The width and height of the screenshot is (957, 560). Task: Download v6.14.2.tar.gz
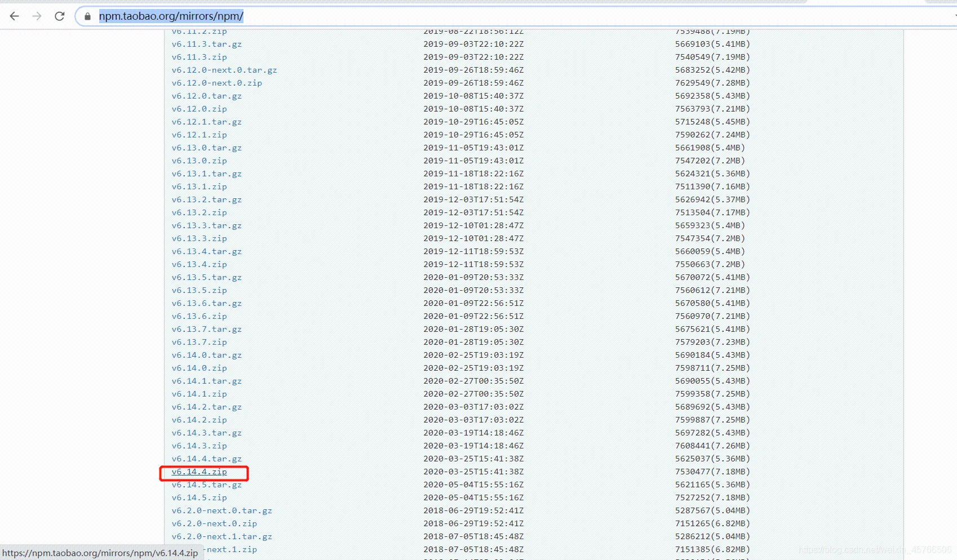[207, 407]
